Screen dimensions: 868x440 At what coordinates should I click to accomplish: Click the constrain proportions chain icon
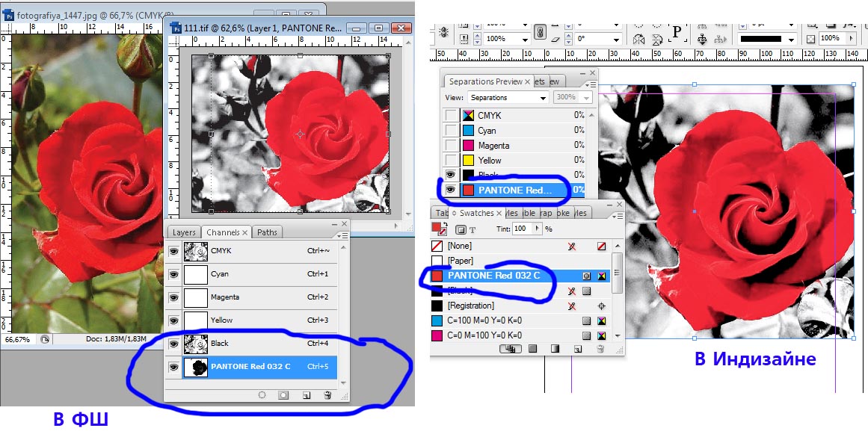click(540, 32)
